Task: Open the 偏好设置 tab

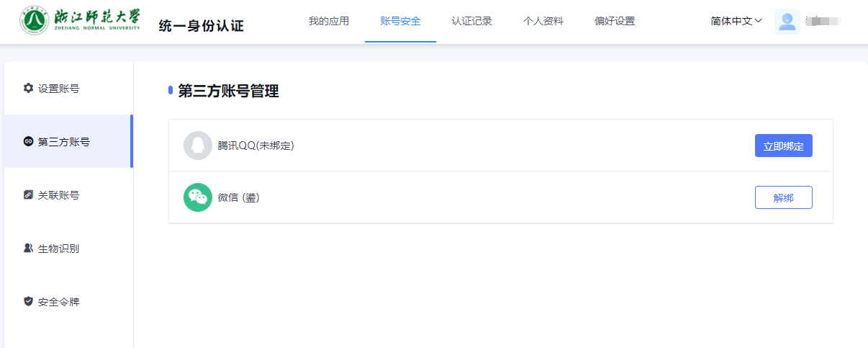Action: click(615, 22)
